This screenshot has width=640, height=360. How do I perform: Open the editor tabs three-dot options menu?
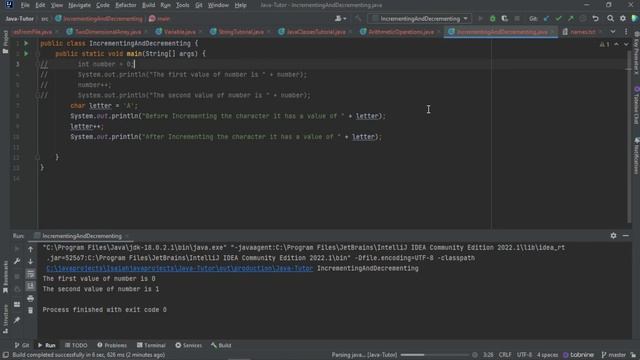tap(626, 32)
